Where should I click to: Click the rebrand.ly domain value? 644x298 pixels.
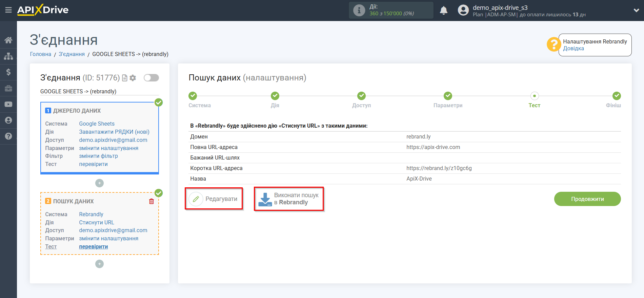[419, 136]
